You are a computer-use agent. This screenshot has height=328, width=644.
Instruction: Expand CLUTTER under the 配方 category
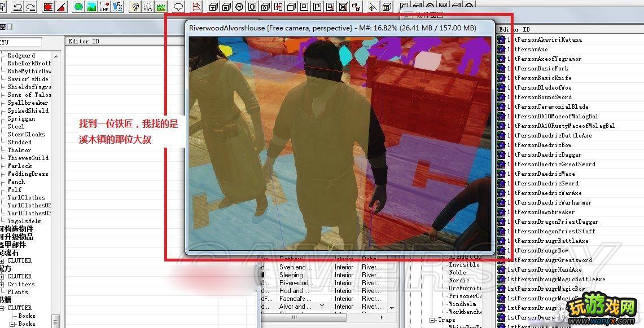[2, 277]
